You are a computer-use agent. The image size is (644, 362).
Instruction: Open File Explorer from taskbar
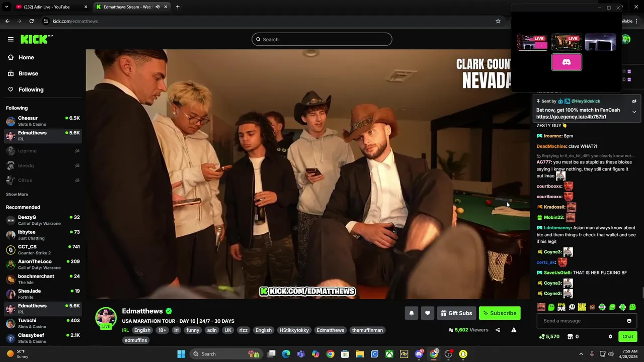tap(360, 354)
